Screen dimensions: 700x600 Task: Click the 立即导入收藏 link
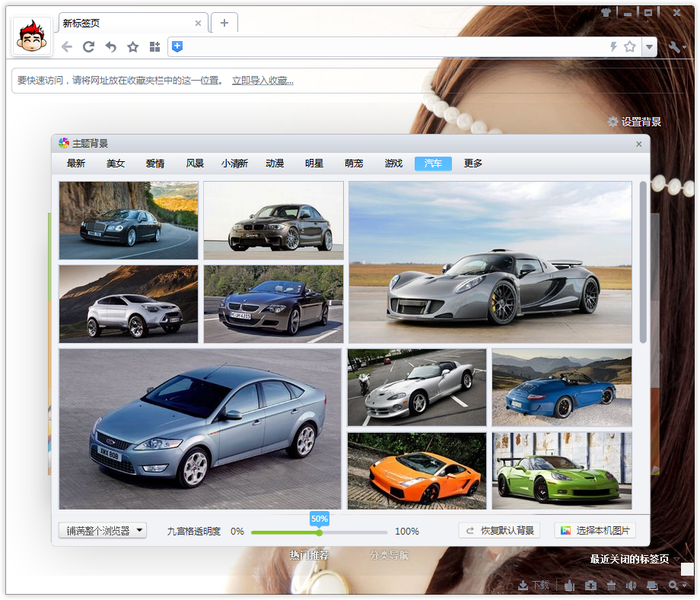tap(262, 81)
